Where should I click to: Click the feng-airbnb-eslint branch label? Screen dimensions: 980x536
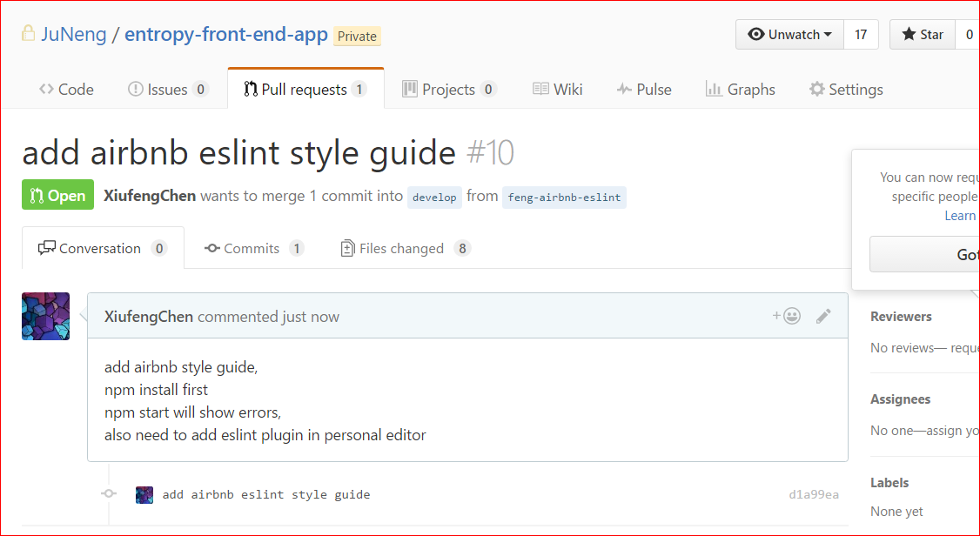564,197
